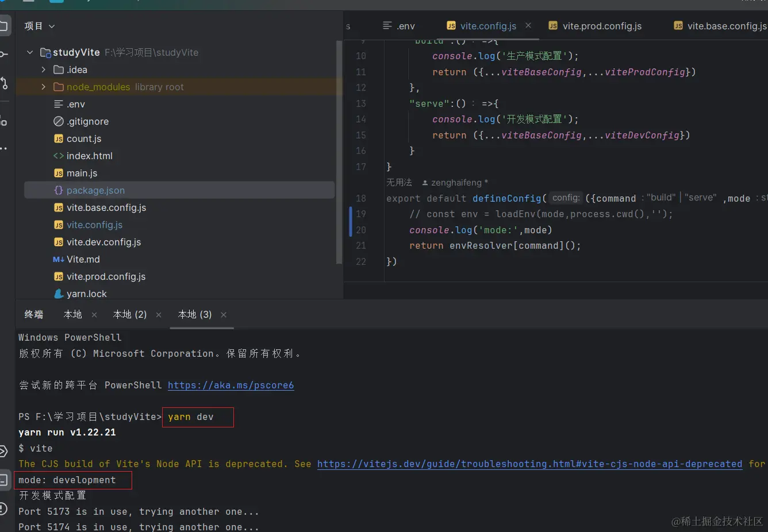Click the console.log('mode:',mode) line
Screen dimensions: 768x532
coord(481,230)
